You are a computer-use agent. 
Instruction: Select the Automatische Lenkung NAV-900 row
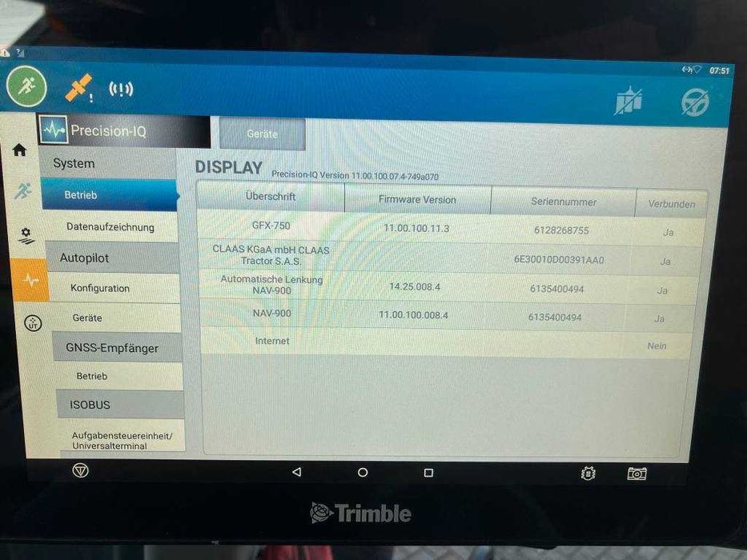pos(271,285)
